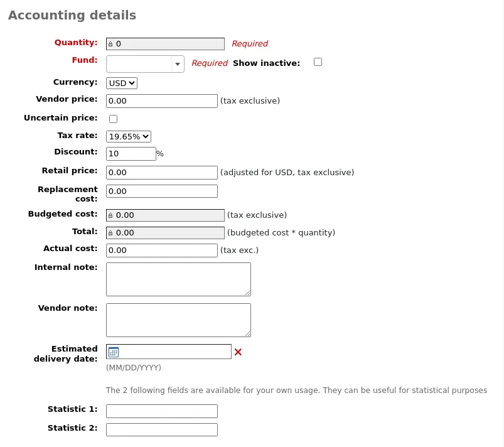Select a different Tax rate option
The height and width of the screenshot is (447, 504).
(x=129, y=136)
